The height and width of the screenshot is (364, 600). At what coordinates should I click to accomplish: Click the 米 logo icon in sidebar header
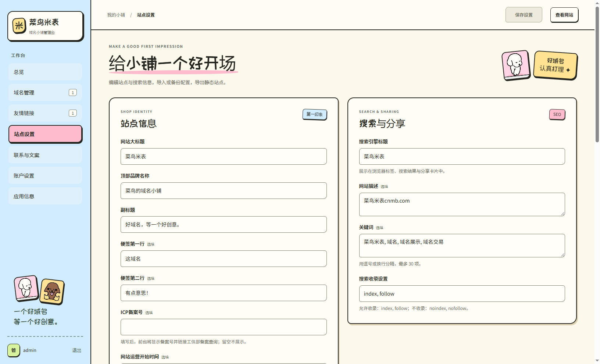pos(19,26)
